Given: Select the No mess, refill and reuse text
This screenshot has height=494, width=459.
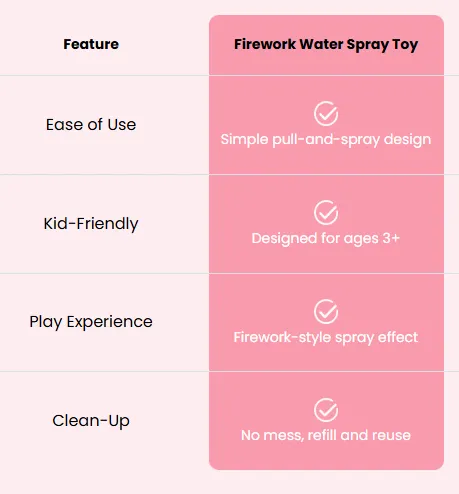Looking at the screenshot, I should (x=326, y=435).
